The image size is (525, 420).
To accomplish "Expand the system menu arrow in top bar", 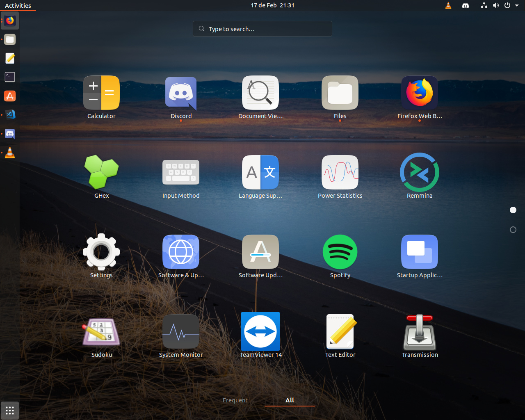I will [517, 5].
